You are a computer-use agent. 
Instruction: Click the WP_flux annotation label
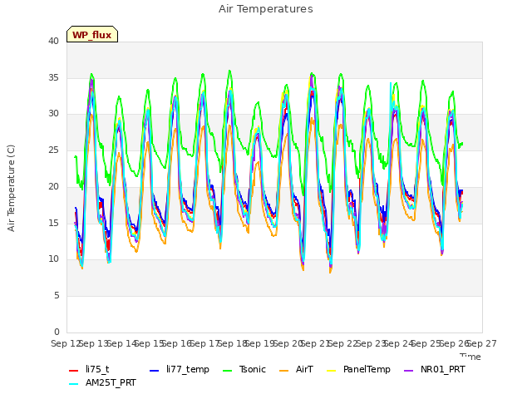pyautogui.click(x=92, y=35)
